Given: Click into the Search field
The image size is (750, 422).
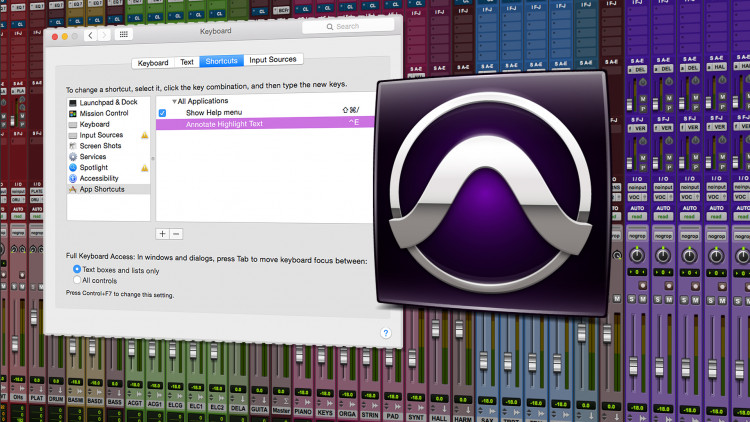Looking at the screenshot, I should (348, 26).
